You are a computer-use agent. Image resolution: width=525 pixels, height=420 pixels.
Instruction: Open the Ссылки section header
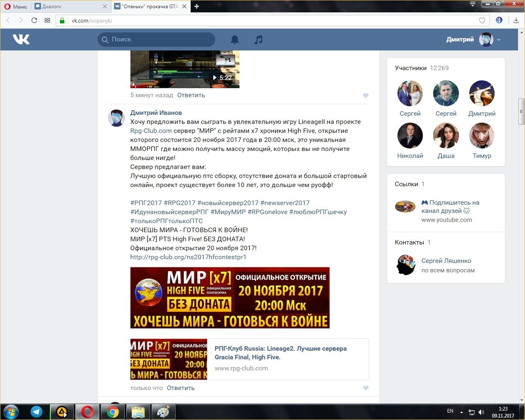click(410, 184)
